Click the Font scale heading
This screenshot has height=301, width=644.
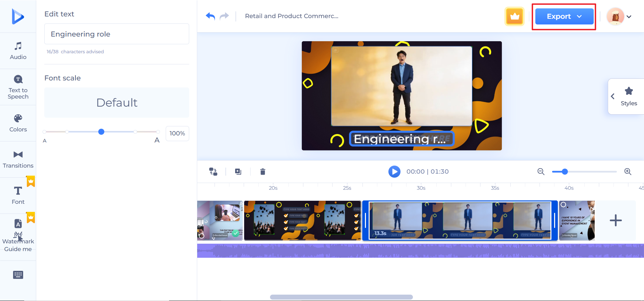(x=63, y=78)
